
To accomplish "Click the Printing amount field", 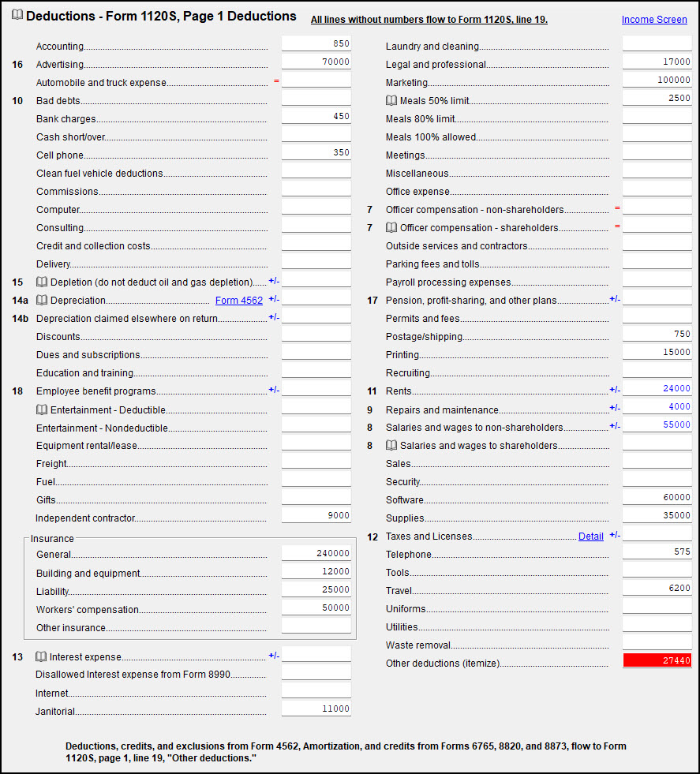I will coord(657,352).
